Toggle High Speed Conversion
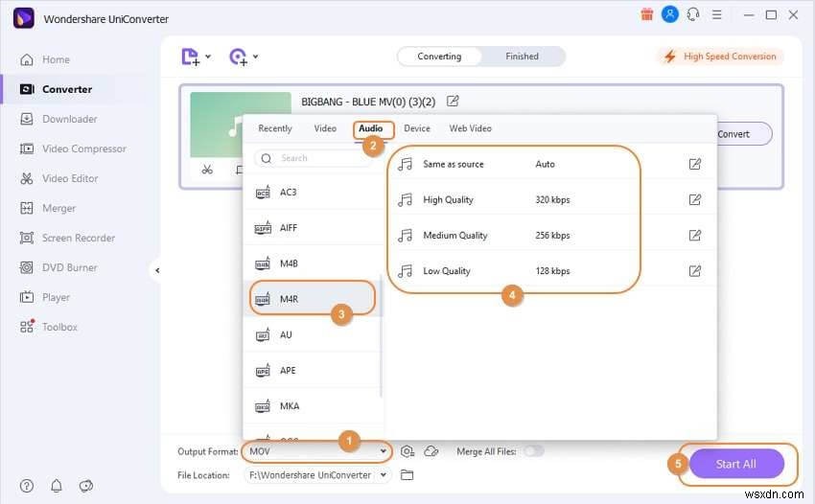Screen dimensions: 815x504 pos(720,57)
